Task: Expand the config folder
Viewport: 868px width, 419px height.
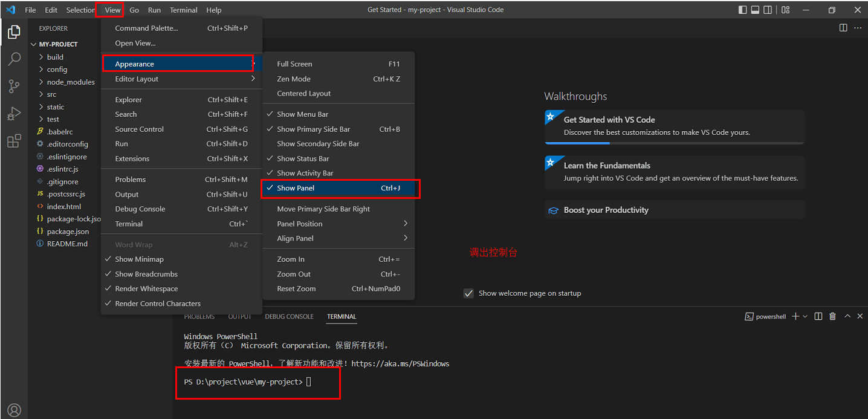Action: pyautogui.click(x=57, y=70)
